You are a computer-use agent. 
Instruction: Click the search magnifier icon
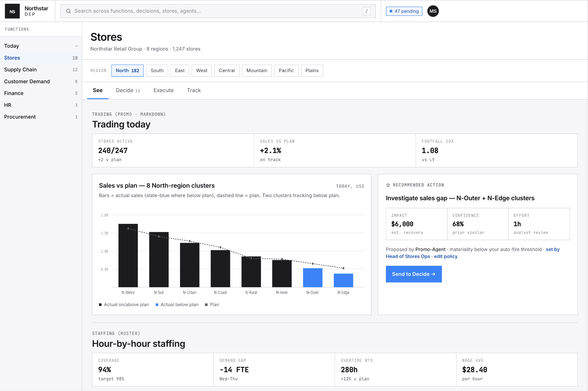pos(68,11)
